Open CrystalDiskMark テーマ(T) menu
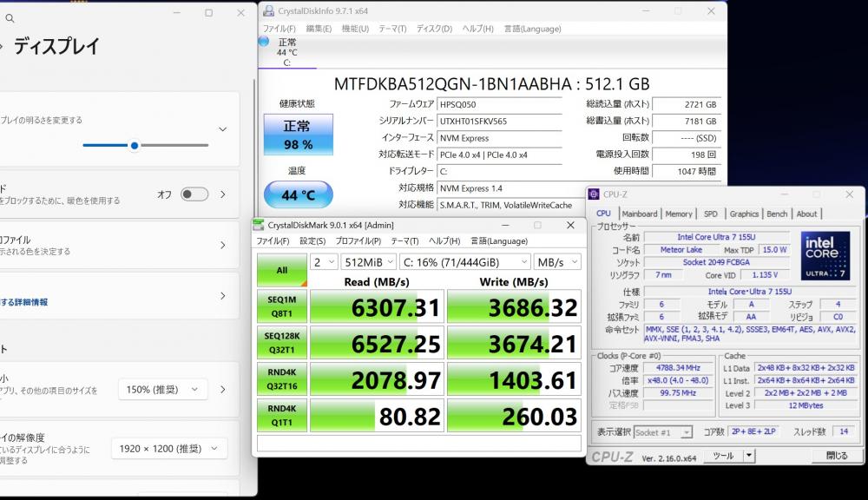868x500 pixels. click(404, 240)
